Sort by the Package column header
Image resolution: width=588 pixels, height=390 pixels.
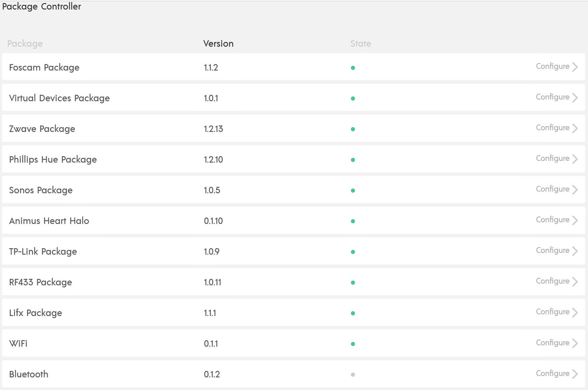click(25, 44)
